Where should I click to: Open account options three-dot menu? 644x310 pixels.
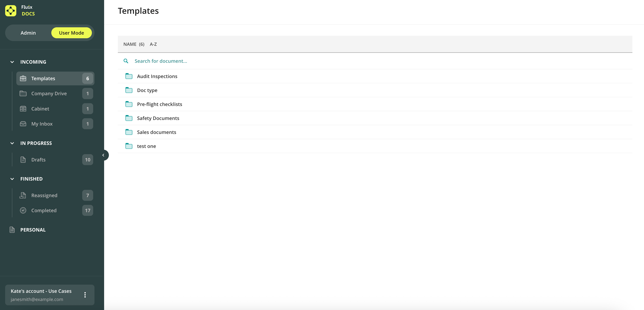85,295
